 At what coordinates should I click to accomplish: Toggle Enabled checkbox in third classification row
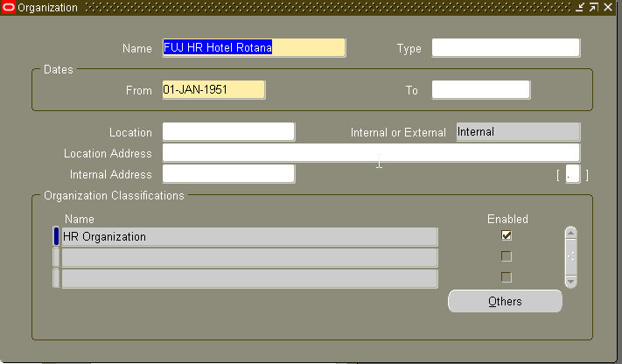tap(507, 277)
